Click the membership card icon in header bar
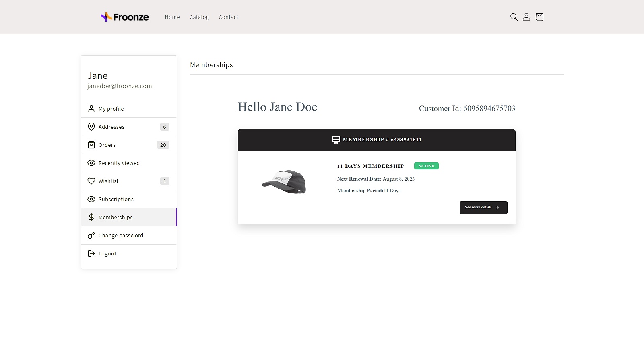 tap(336, 140)
